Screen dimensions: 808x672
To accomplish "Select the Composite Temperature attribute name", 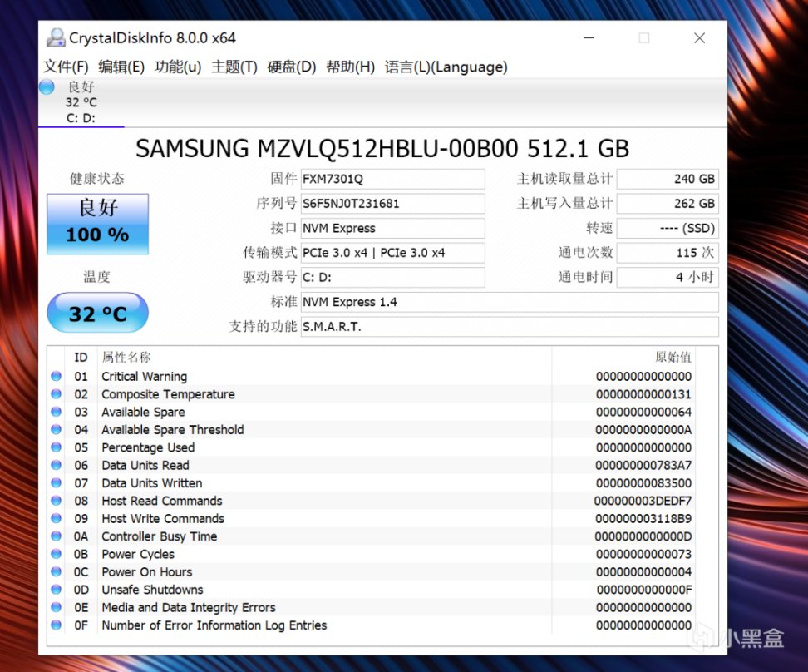I will [168, 394].
